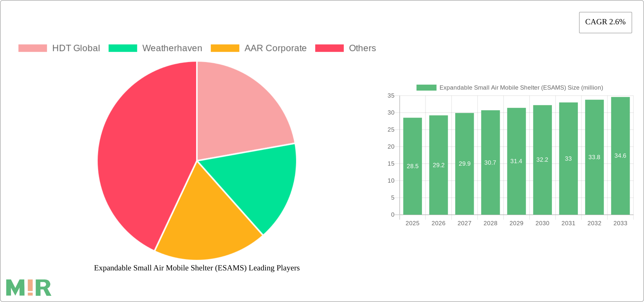Click the CAGR 2.6% box
Screen dimensions: 644x302
[x=605, y=22]
